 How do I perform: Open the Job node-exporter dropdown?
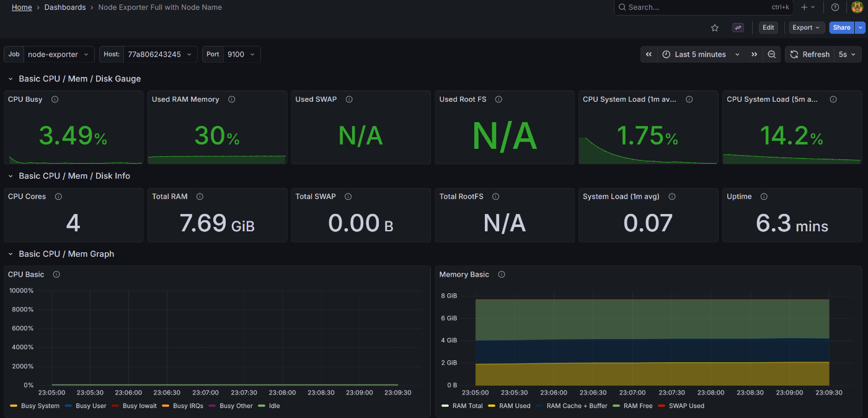coord(60,55)
